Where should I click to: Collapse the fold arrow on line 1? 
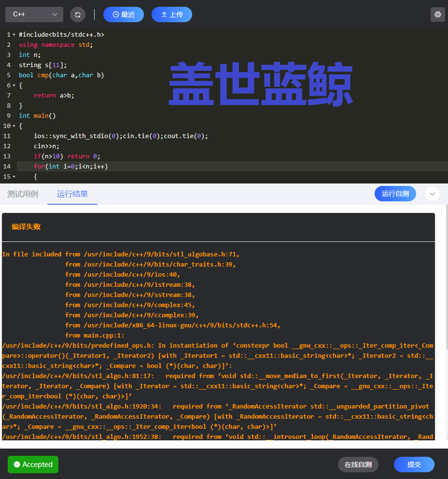14,35
